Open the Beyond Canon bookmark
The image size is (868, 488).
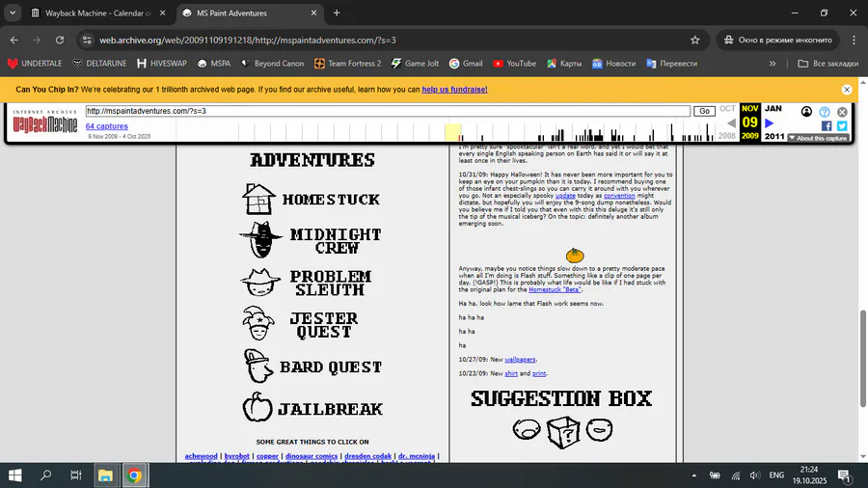click(x=272, y=64)
